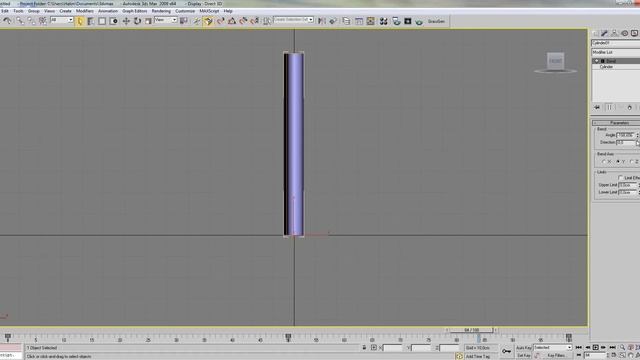
Task: Click the Add Time Tag label
Action: pyautogui.click(x=478, y=356)
